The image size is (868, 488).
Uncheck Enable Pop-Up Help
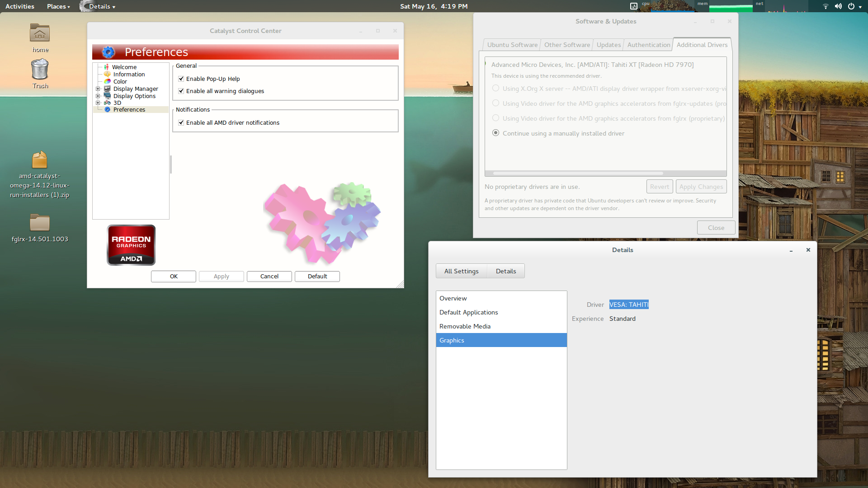coord(181,78)
